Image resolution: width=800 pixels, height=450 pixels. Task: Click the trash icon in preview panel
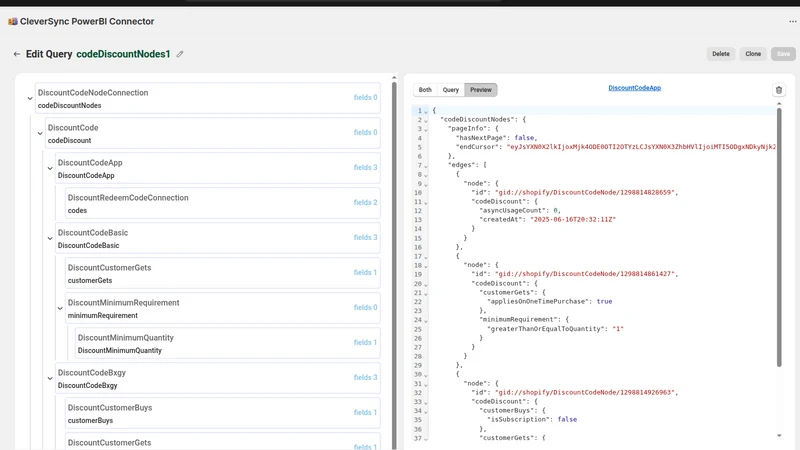click(779, 90)
